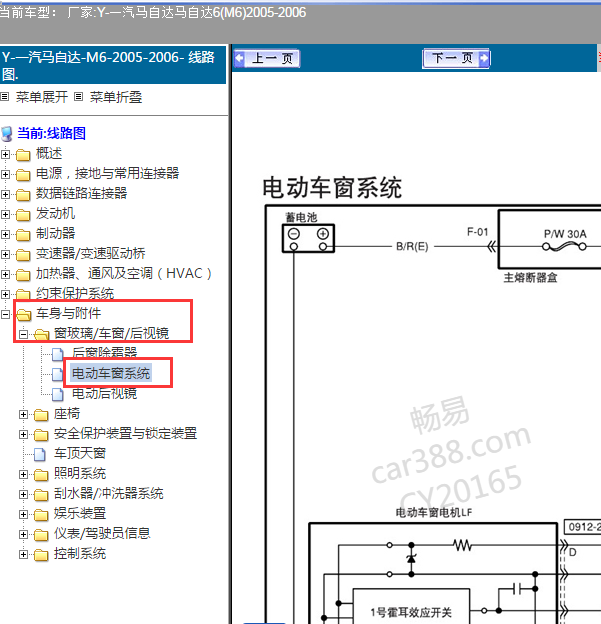601x624 pixels.
Task: Click the 当前:线路图 root heading
Action: pos(51,133)
